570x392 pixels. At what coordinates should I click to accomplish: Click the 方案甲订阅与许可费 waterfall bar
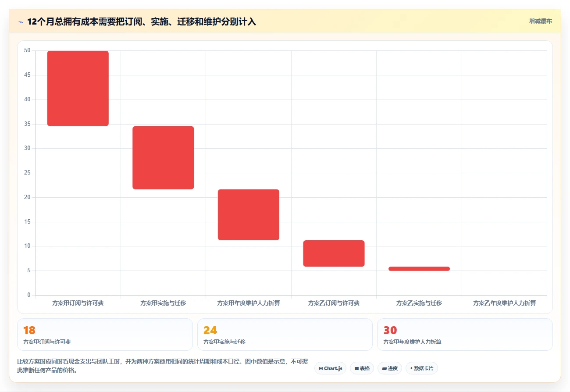coord(78,89)
